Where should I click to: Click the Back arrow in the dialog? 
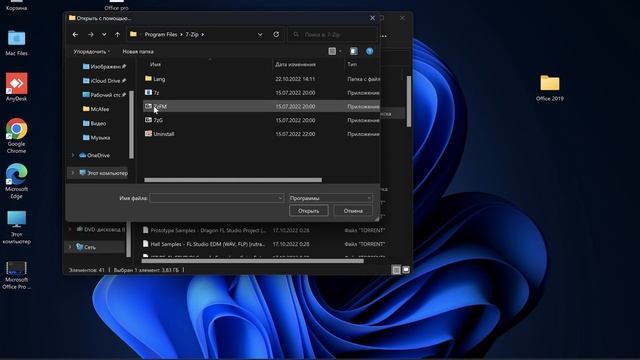click(75, 35)
